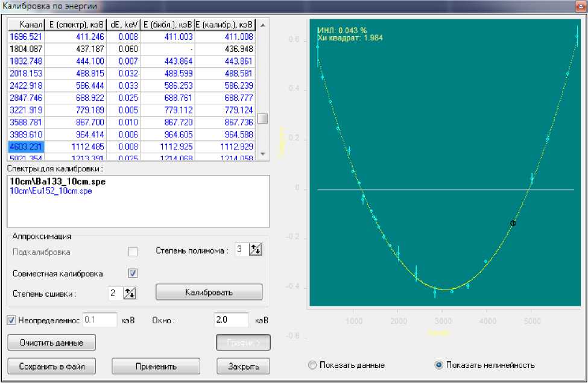Click channel cell 3221.919

coord(27,110)
